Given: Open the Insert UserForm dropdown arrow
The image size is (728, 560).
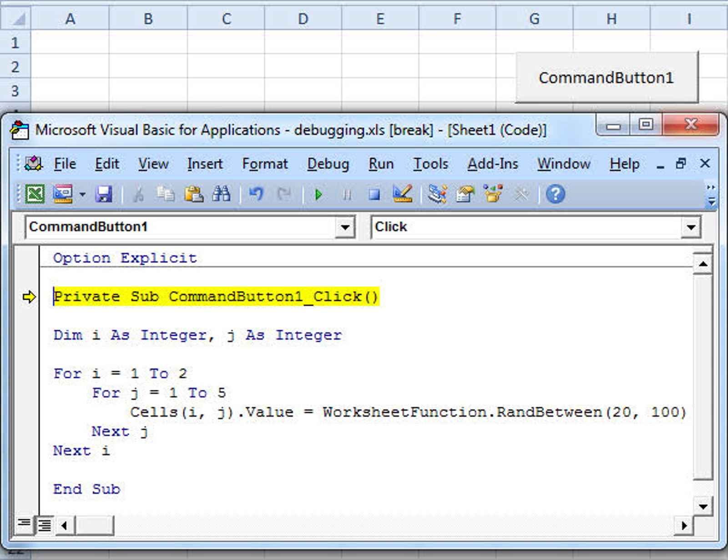Looking at the screenshot, I should pos(82,195).
